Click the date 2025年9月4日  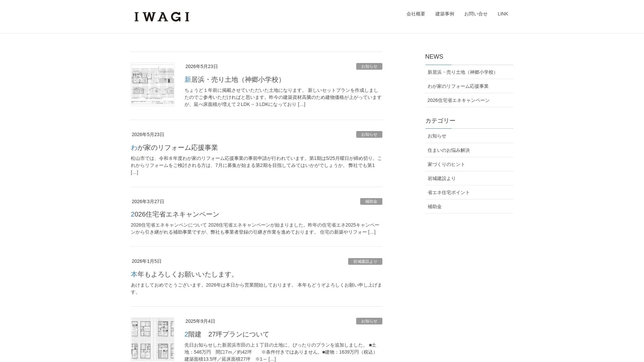[x=200, y=321]
